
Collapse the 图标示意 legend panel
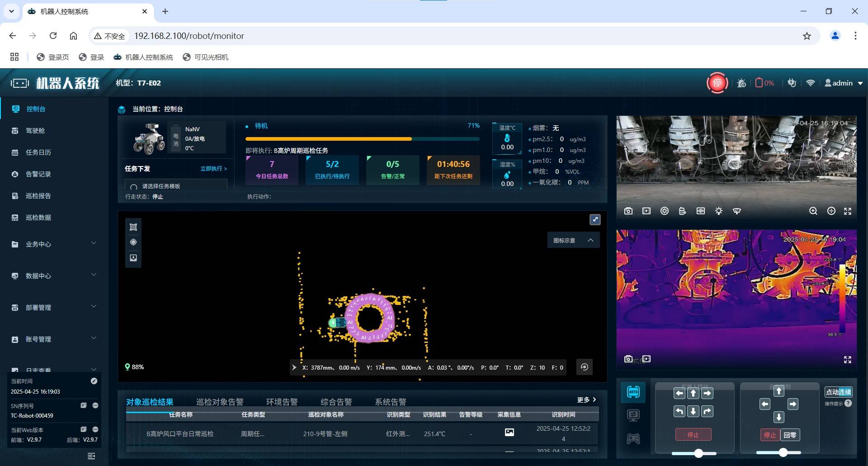(x=590, y=240)
